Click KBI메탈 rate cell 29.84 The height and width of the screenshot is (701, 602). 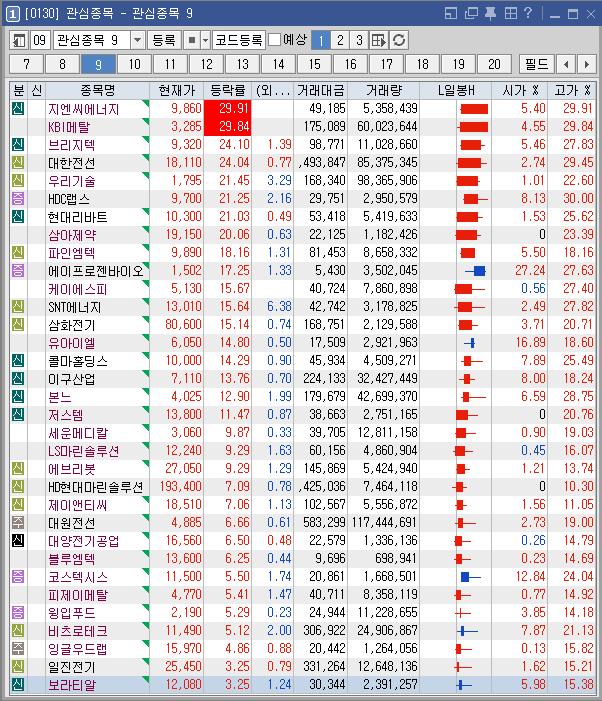click(228, 127)
